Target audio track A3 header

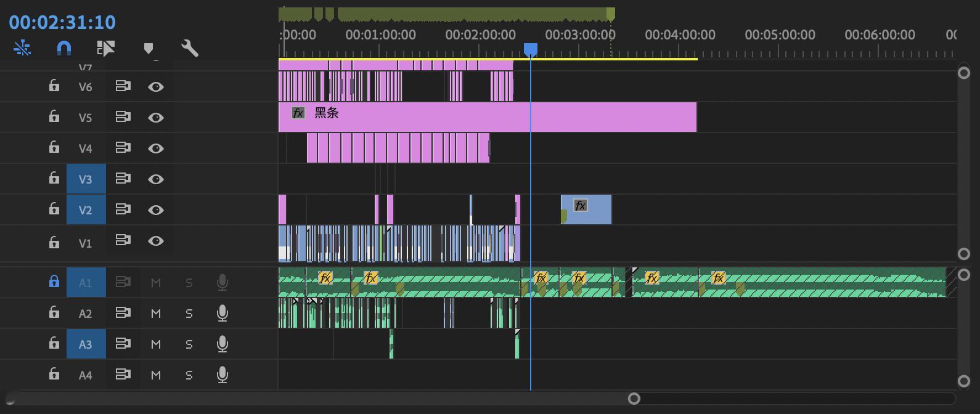click(86, 344)
